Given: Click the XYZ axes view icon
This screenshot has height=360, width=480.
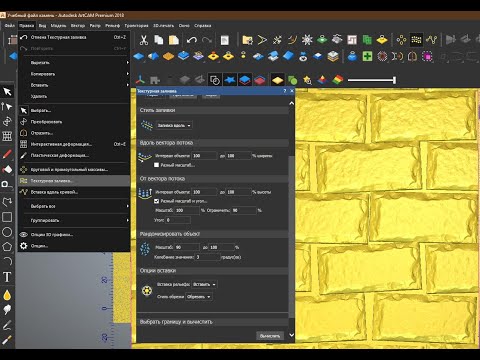Looking at the screenshot, I should (140, 80).
